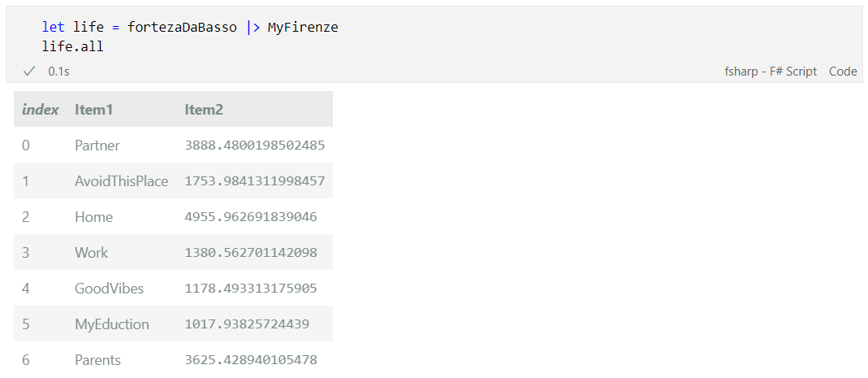Click the green execution success checkmark
The width and height of the screenshot is (868, 378).
(28, 71)
